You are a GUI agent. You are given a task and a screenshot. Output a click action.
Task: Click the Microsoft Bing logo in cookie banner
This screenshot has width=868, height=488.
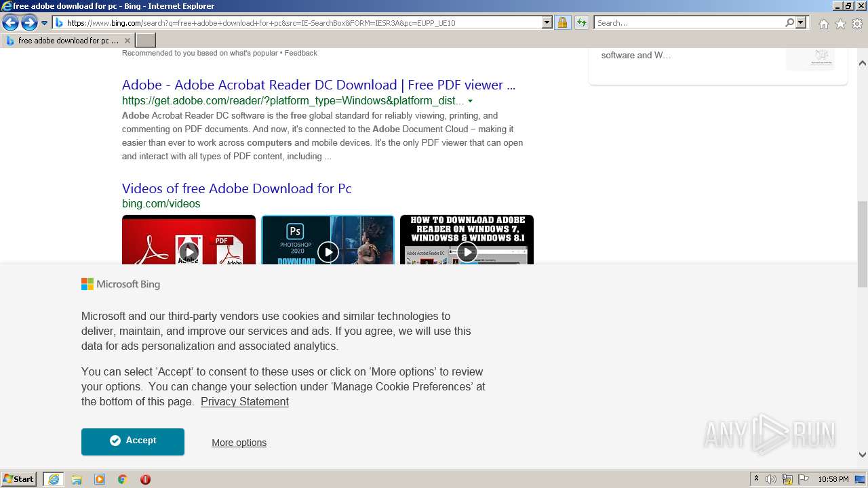[x=121, y=284]
